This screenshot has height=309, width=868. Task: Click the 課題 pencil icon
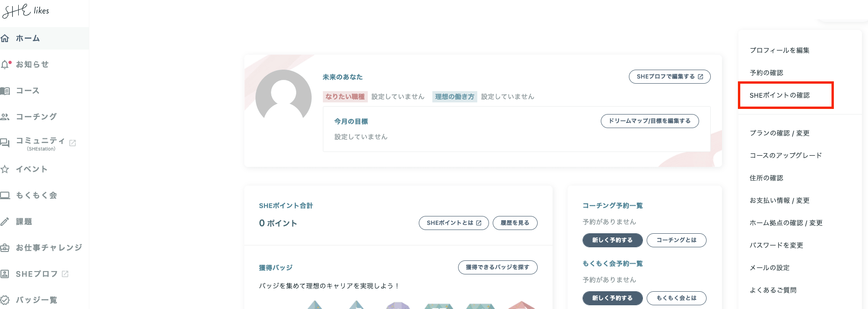[x=5, y=222]
